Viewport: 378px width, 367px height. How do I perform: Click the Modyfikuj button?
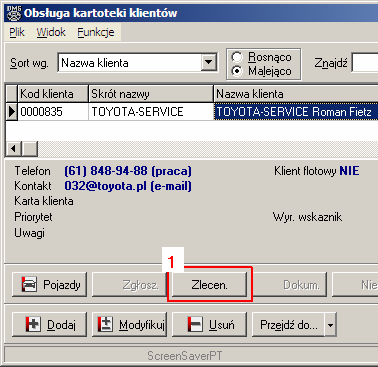coord(129,324)
